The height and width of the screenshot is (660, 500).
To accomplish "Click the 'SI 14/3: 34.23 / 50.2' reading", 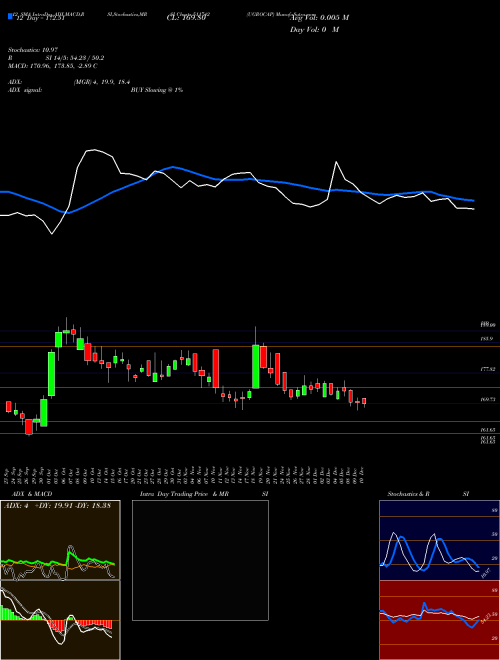I will tap(75, 58).
